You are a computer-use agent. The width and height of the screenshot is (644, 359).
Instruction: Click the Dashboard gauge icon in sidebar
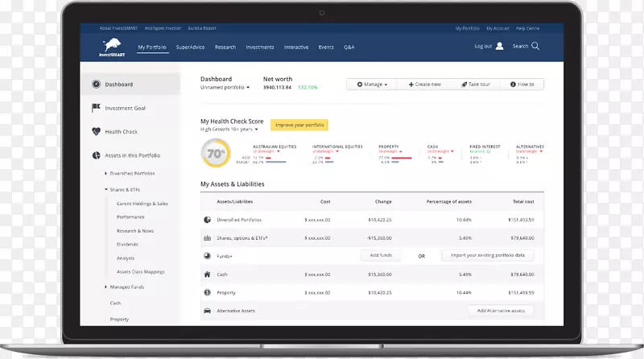(x=96, y=85)
